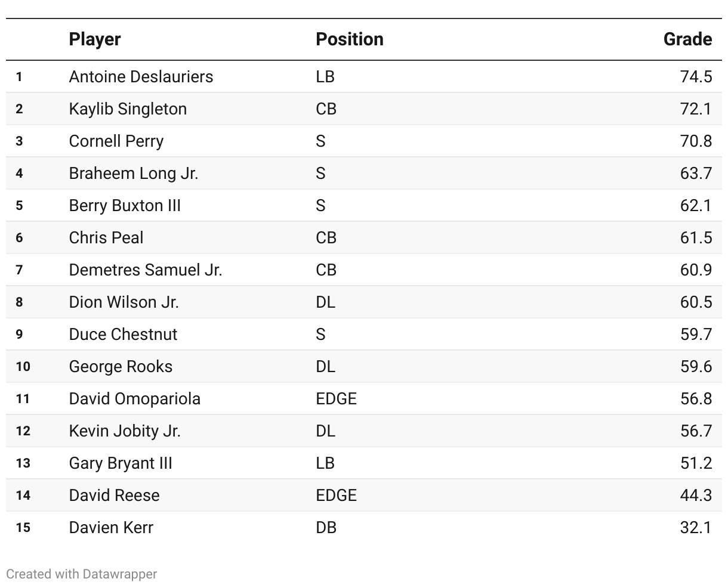Click the Player column header

(x=95, y=39)
